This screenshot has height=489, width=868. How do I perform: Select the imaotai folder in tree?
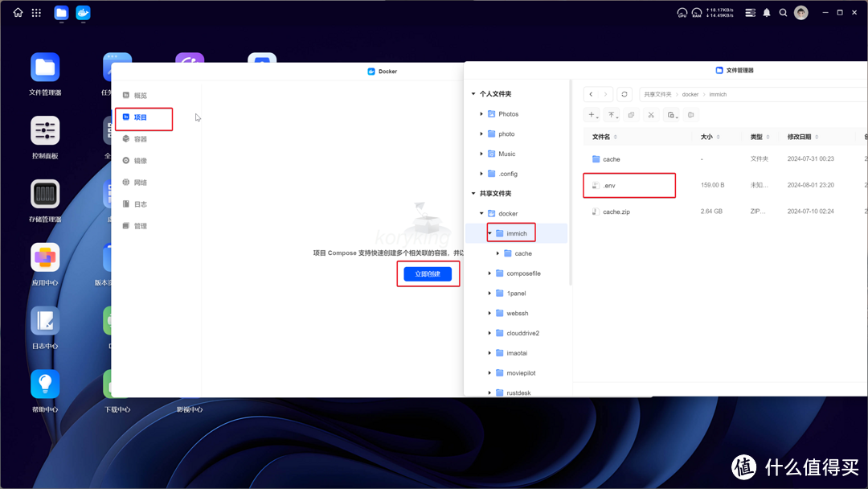coord(517,353)
